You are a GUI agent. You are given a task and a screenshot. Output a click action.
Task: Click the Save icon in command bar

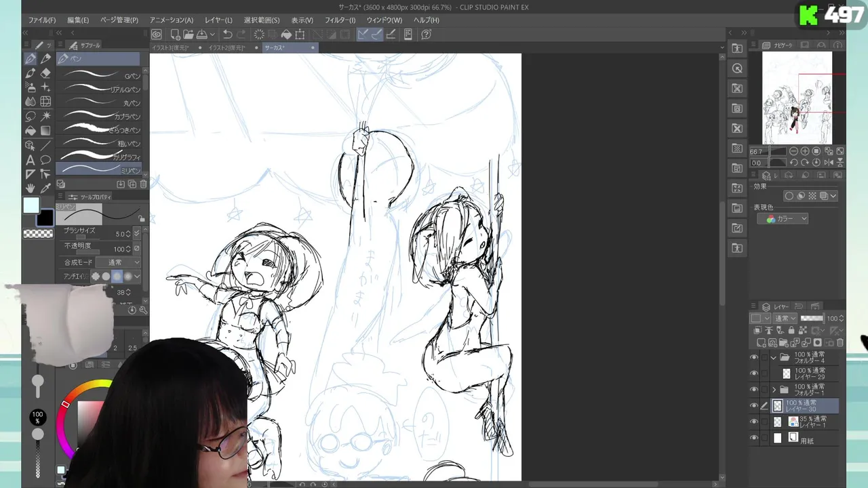coord(201,35)
